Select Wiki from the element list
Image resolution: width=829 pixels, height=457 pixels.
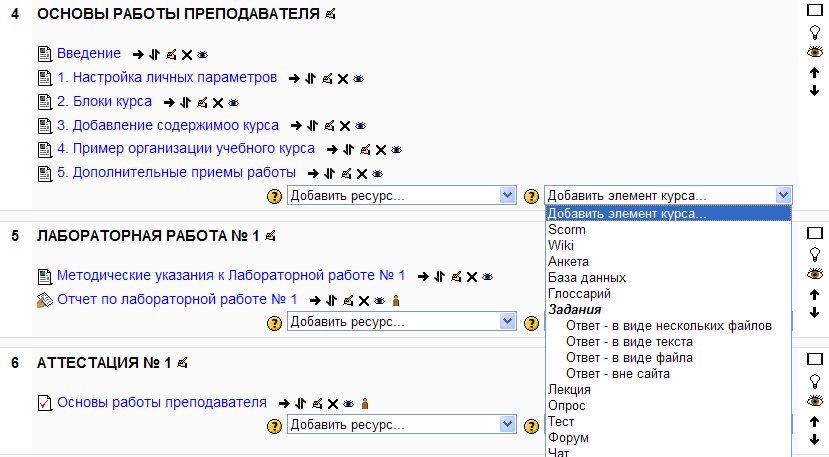[x=668, y=245]
